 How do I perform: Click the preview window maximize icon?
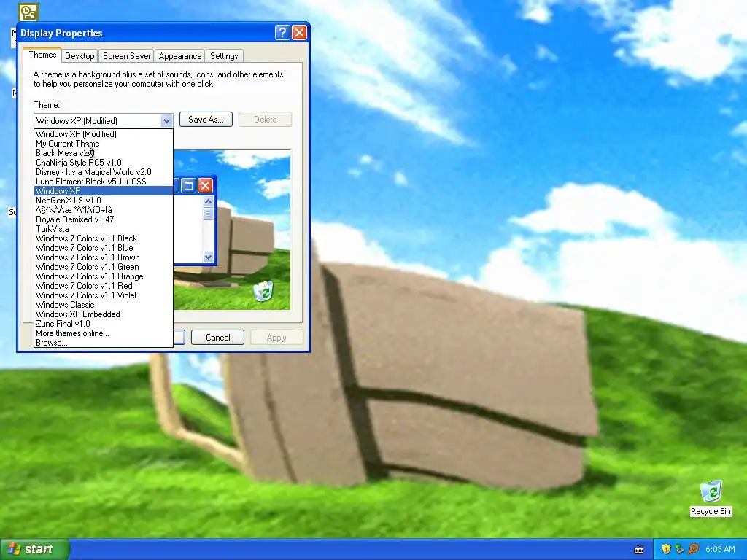click(188, 185)
